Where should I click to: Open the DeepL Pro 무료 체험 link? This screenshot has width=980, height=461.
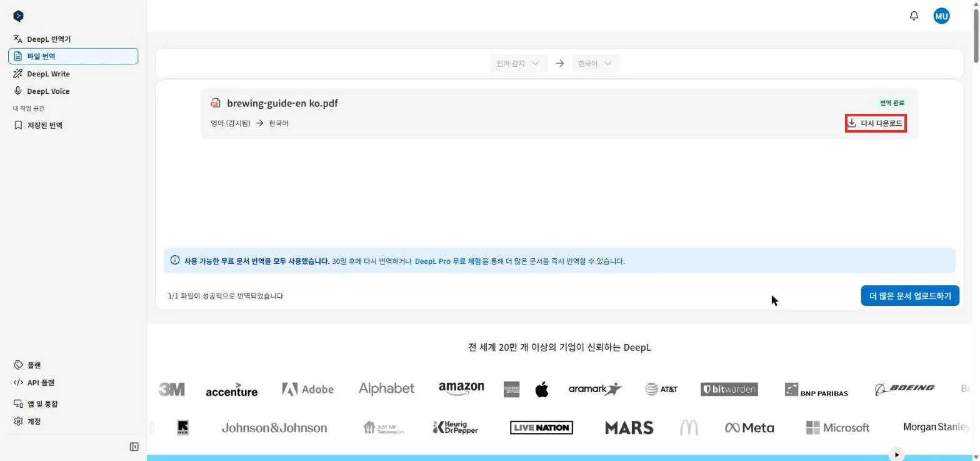[x=448, y=261]
